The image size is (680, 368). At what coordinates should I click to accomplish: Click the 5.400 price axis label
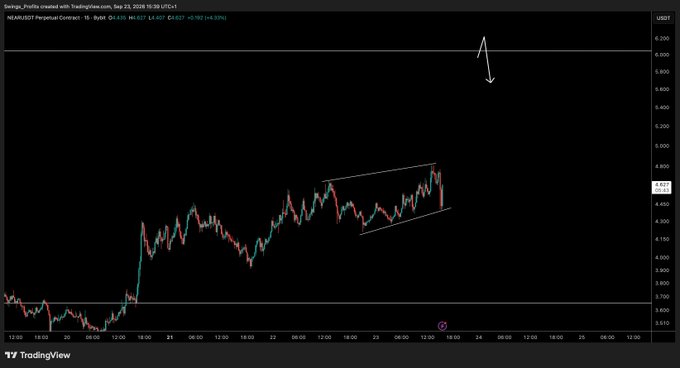coord(662,107)
